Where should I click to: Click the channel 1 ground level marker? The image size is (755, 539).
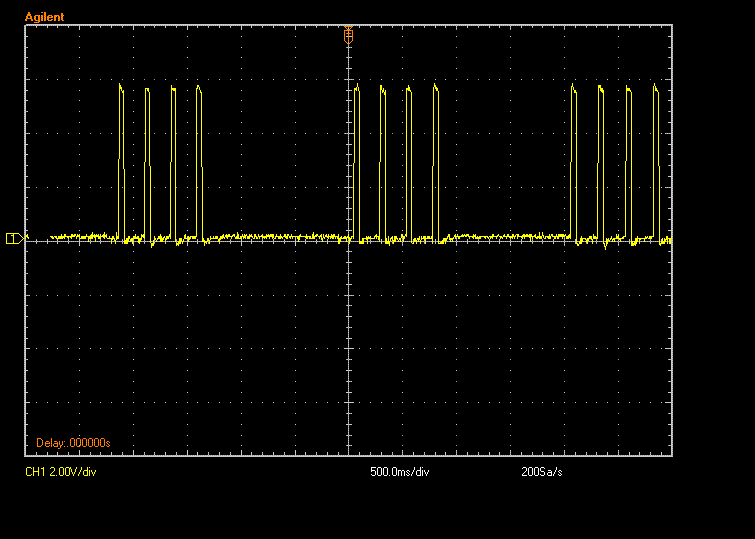click(x=15, y=238)
